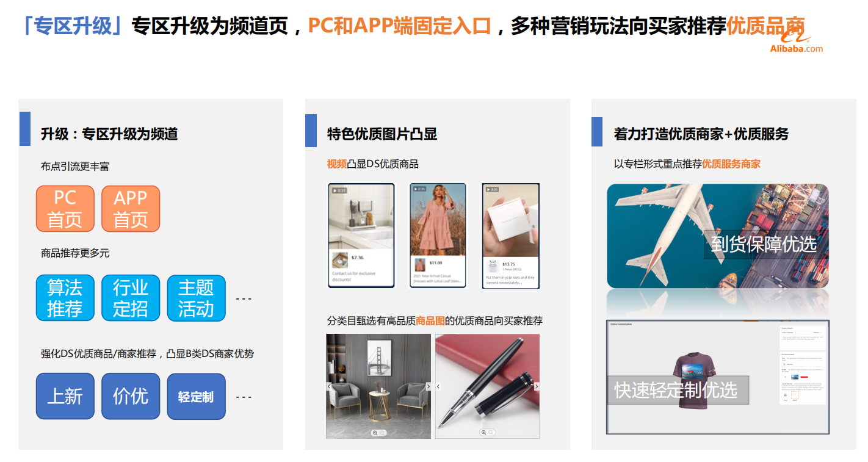This screenshot has width=868, height=462.
Task: Play the kitchen shelf video card
Action: tap(361, 236)
